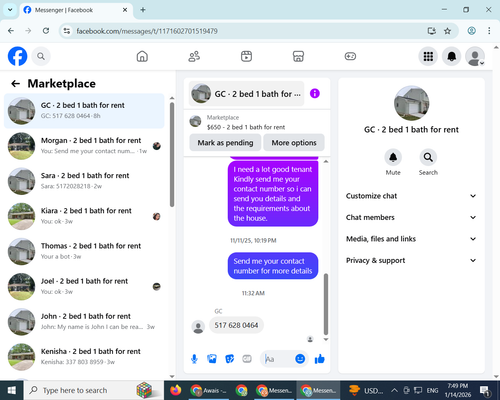
Task: Attach a photo using the image icon
Action: pyautogui.click(x=212, y=359)
